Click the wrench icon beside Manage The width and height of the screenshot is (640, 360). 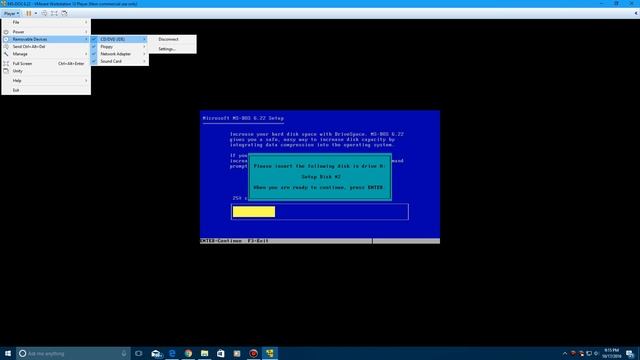pos(6,54)
